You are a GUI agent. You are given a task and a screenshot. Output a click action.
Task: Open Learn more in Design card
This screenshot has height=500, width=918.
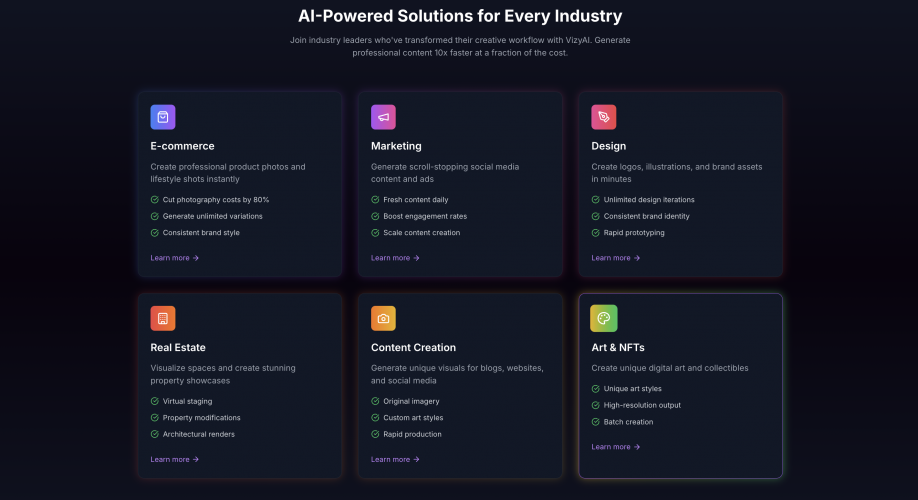pyautogui.click(x=615, y=258)
